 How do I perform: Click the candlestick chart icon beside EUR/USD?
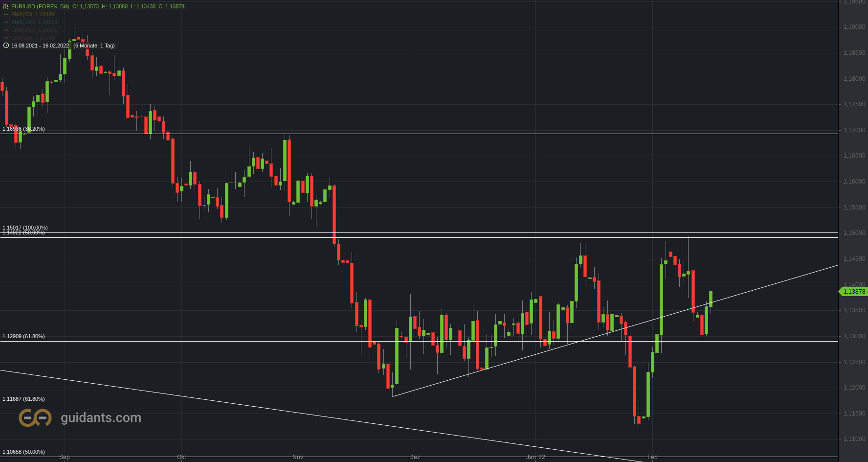(x=6, y=6)
